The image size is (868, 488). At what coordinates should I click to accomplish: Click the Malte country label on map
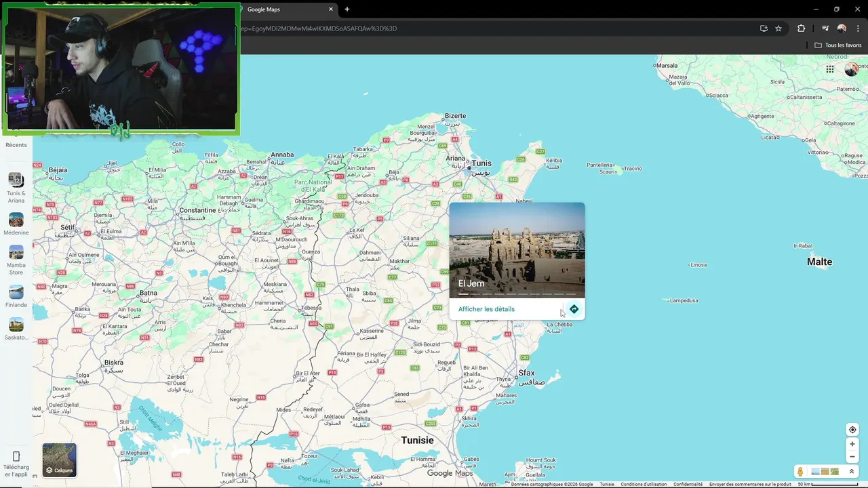[x=819, y=262]
